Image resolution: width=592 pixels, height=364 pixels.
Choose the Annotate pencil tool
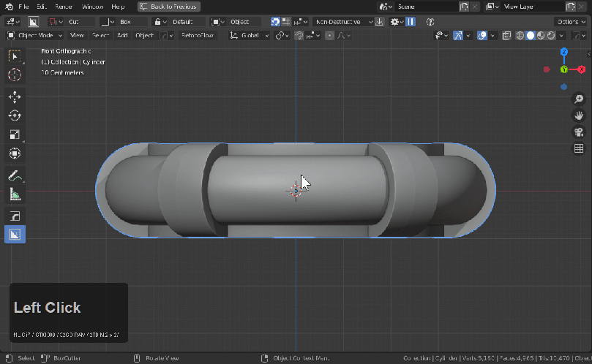tap(15, 175)
